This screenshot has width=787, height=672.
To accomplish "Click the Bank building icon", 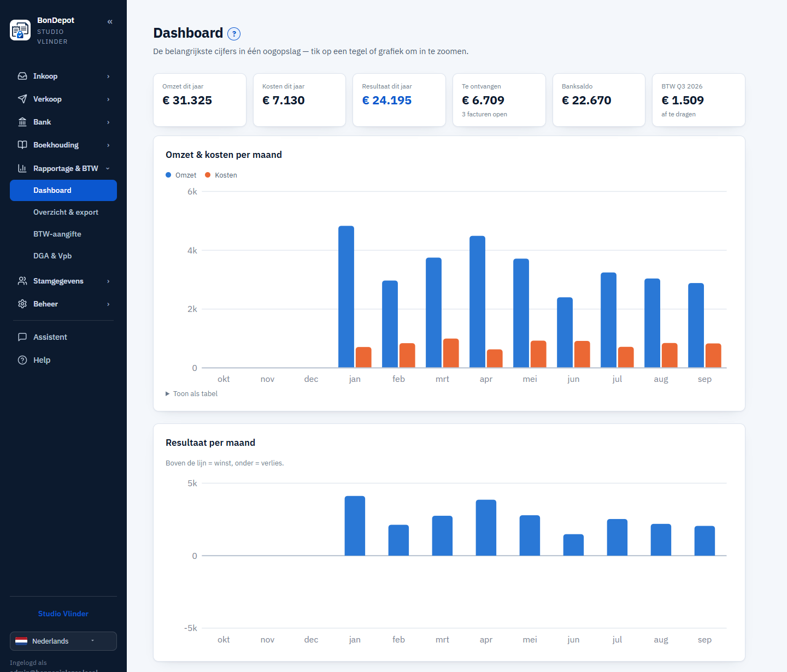I will pos(22,122).
